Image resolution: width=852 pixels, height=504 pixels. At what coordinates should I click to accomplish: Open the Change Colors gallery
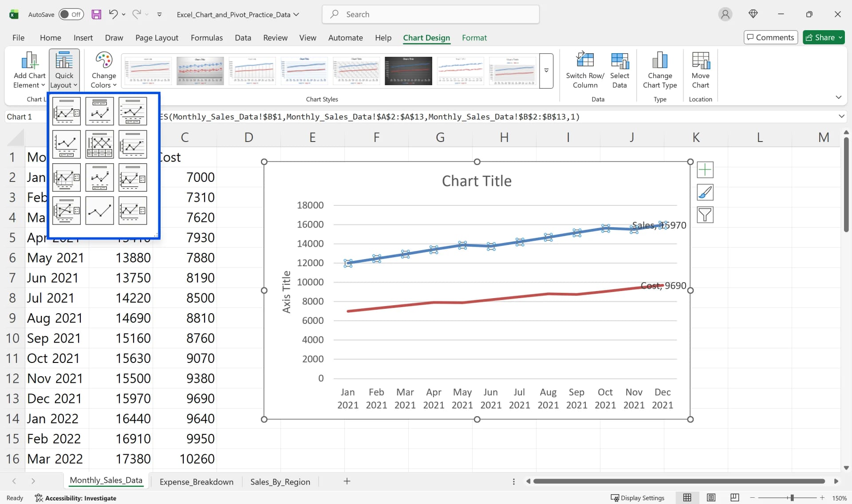[x=103, y=70]
